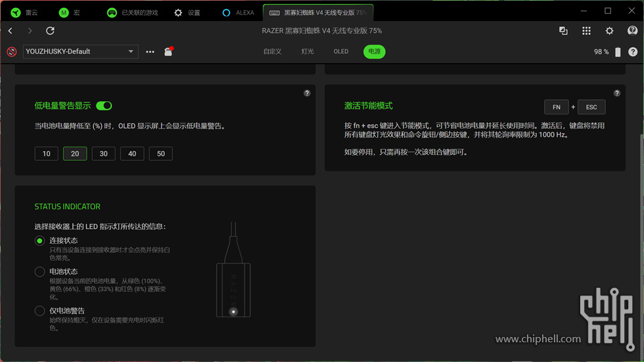The height and width of the screenshot is (362, 644).
Task: Click the 98 % battery percentage text
Action: (601, 52)
